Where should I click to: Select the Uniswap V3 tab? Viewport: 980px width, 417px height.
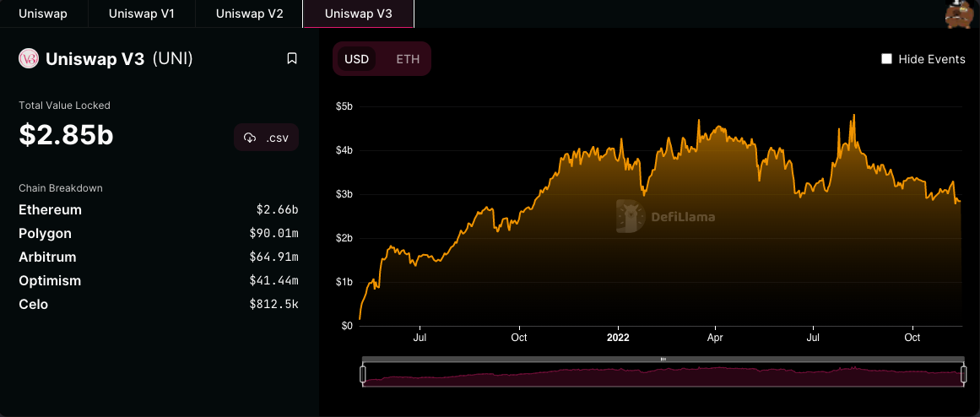359,14
